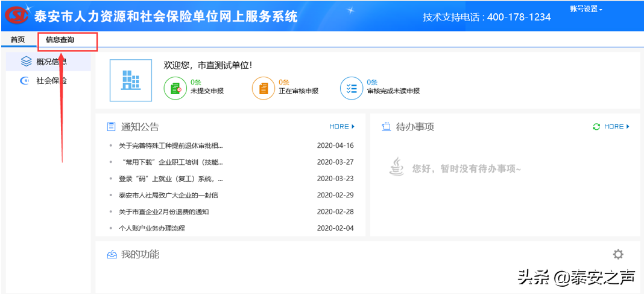Switch to the 信息查询 tab
644x294 pixels.
pos(60,40)
